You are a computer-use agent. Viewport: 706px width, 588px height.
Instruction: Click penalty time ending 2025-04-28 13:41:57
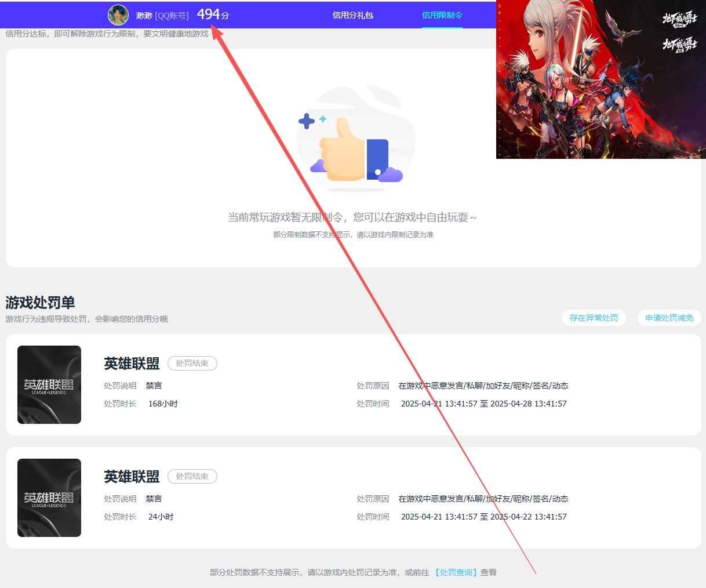coord(483,404)
